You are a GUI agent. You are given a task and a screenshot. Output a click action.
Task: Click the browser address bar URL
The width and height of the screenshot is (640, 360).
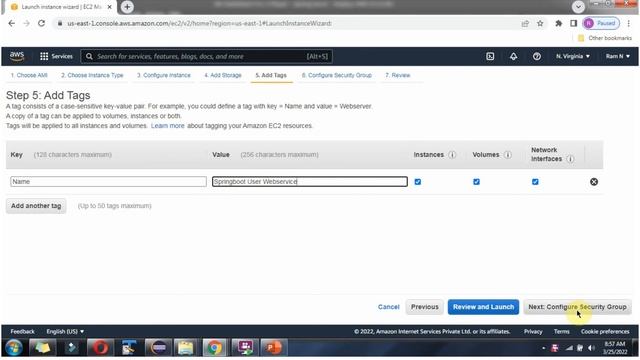coord(200,23)
